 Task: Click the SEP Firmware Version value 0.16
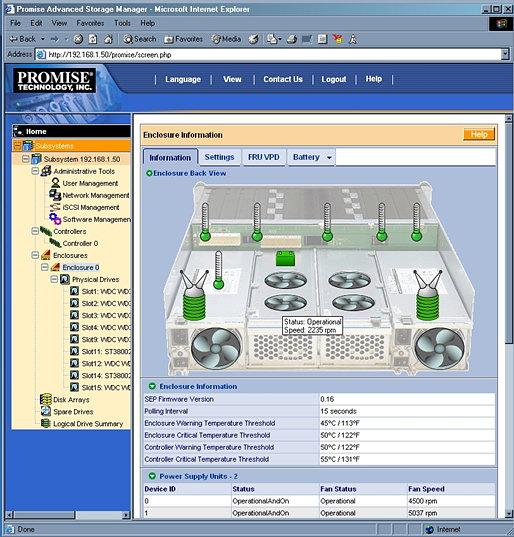327,399
